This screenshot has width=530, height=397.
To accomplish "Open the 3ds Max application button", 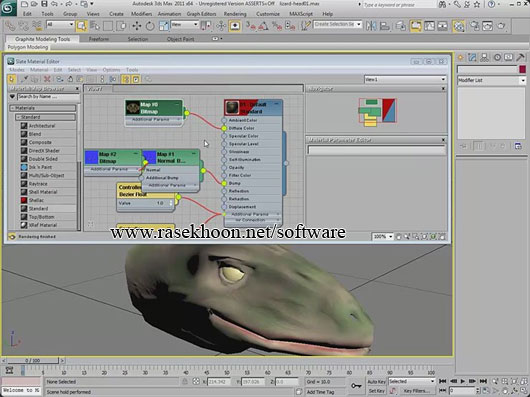I will (8, 8).
